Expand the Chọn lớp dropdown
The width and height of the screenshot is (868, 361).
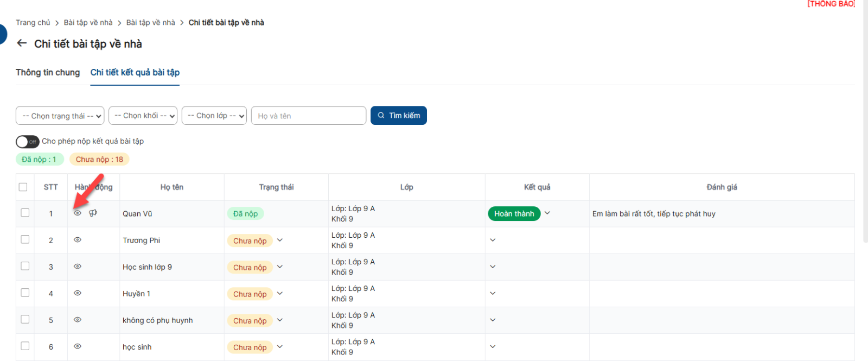214,116
